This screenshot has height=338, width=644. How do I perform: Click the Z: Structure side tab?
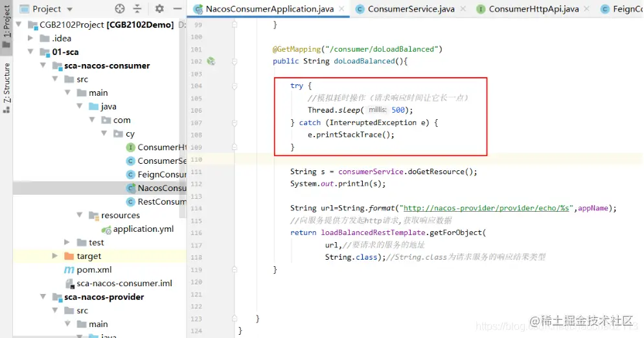click(6, 87)
